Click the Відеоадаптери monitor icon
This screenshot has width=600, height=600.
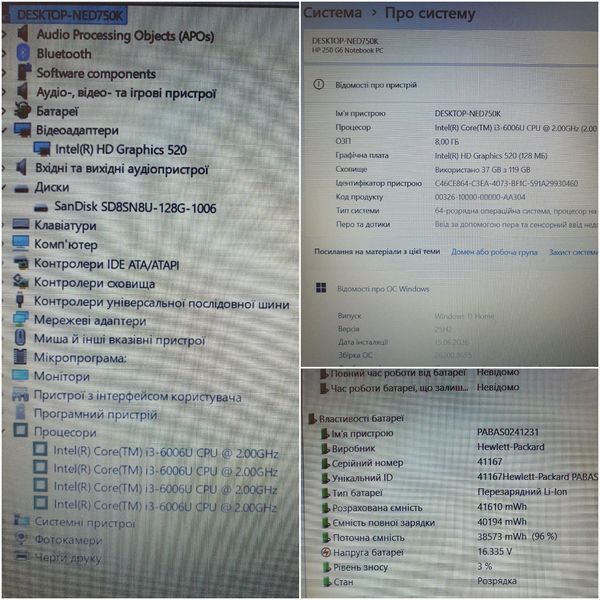coord(22,129)
